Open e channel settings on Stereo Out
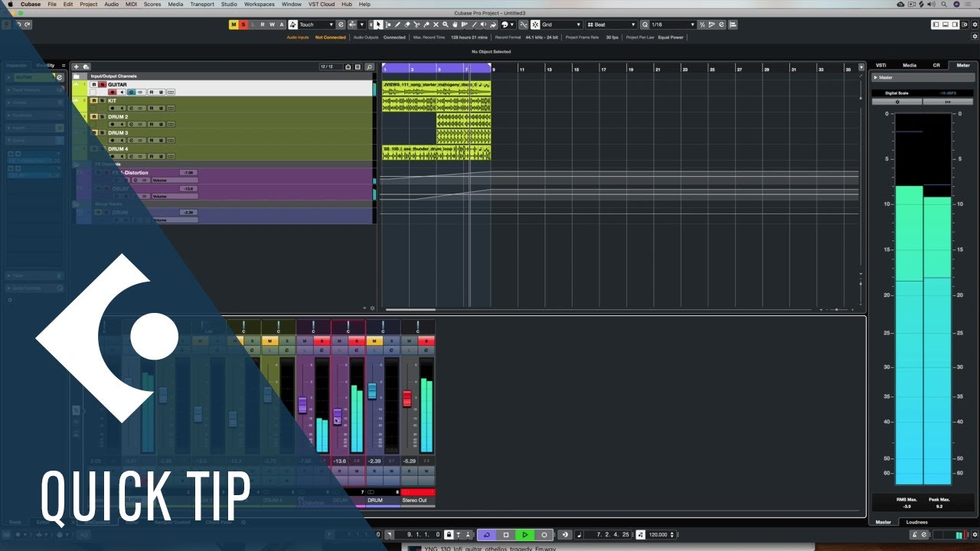980x551 pixels. (426, 350)
